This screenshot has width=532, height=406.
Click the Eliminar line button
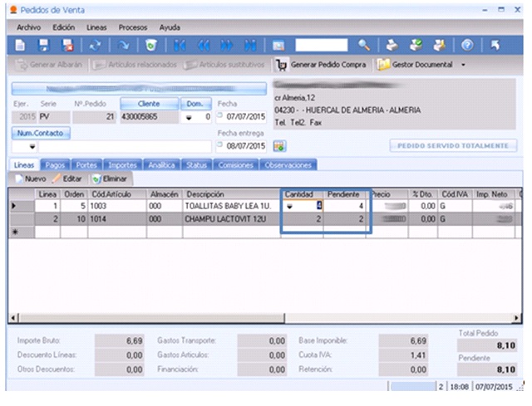110,179
